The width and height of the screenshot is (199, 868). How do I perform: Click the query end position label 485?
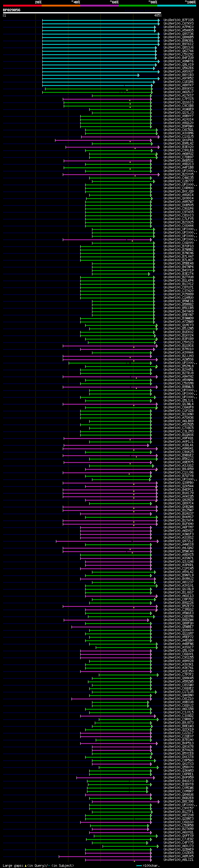tap(157, 16)
